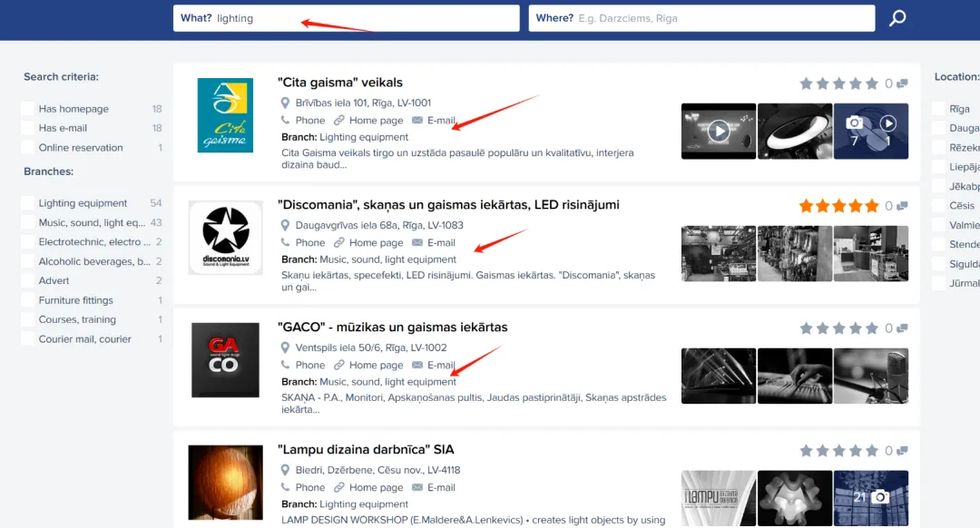
Task: Click the phone icon in Discomania listing
Action: (285, 242)
